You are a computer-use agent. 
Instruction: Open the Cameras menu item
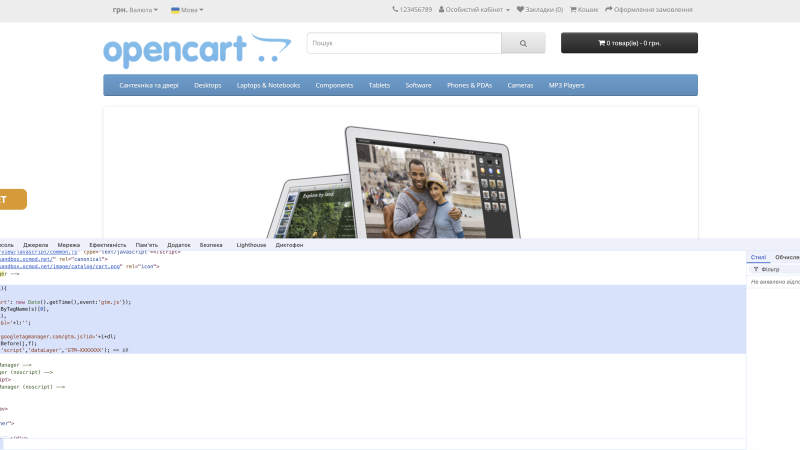click(520, 85)
